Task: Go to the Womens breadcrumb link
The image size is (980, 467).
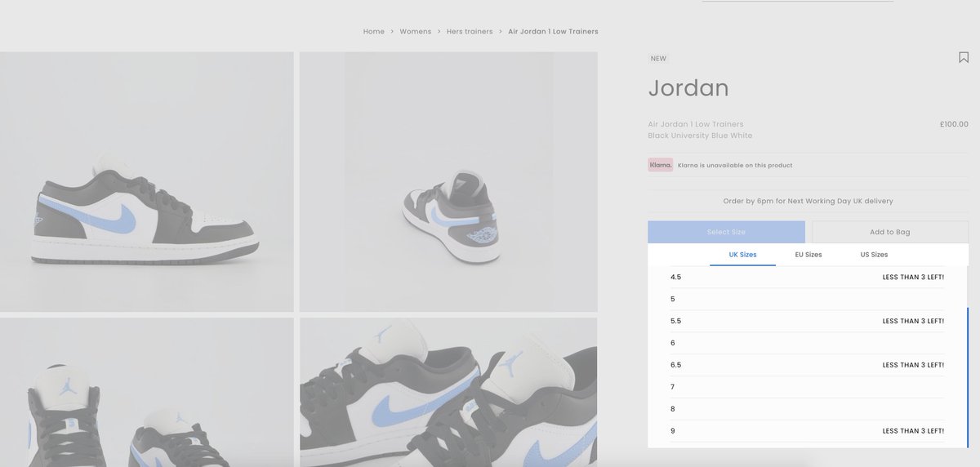Action: [x=416, y=31]
